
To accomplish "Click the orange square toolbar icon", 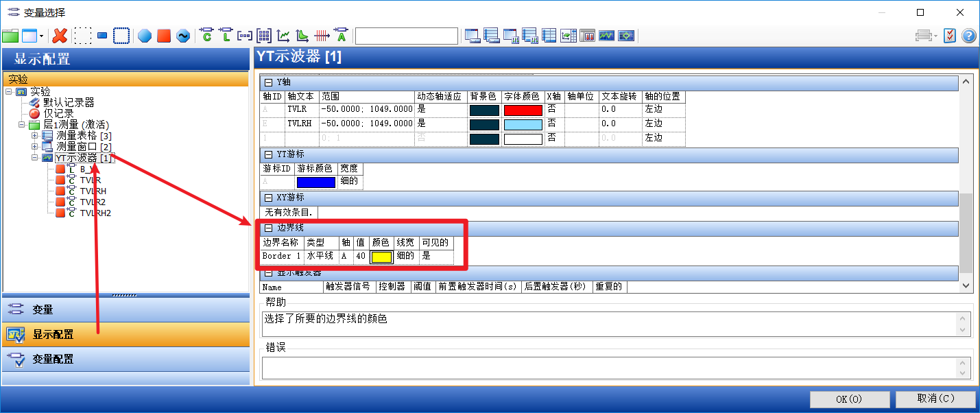I will tap(163, 36).
